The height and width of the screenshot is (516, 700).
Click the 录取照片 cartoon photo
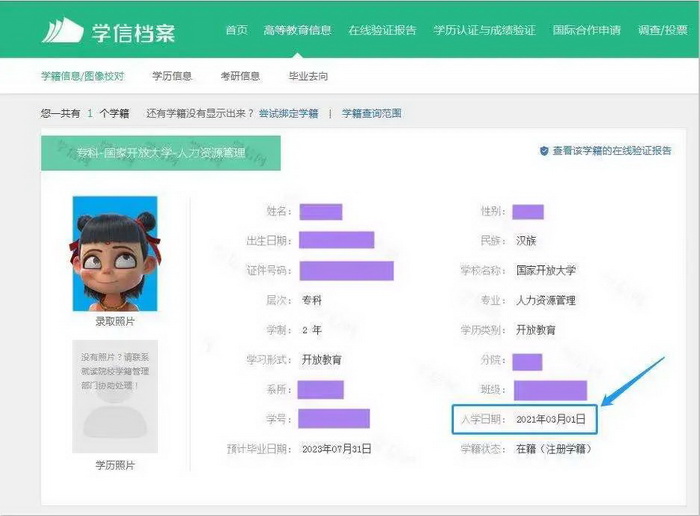(115, 254)
